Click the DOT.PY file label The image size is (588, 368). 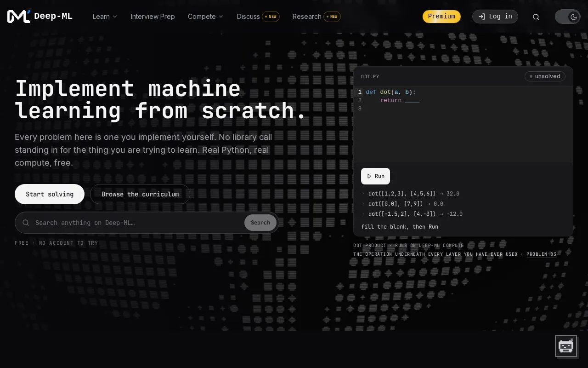point(370,77)
